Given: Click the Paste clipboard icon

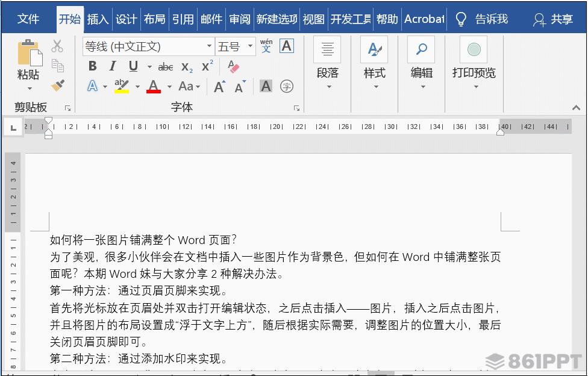Looking at the screenshot, I should tap(30, 52).
